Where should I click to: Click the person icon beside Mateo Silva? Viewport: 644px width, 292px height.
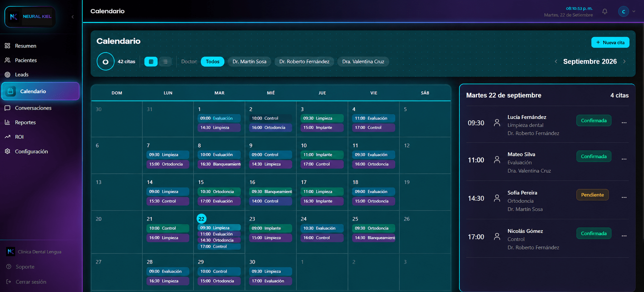coord(497,159)
